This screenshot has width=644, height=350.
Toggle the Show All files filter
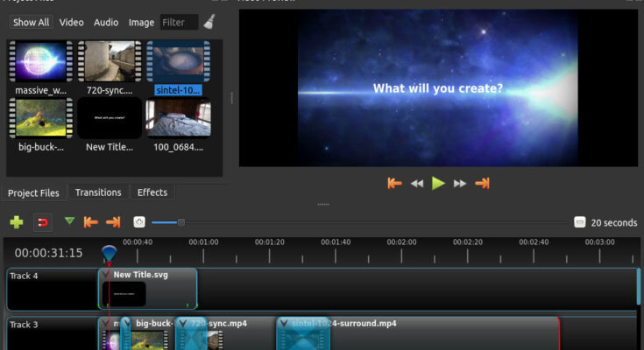31,22
